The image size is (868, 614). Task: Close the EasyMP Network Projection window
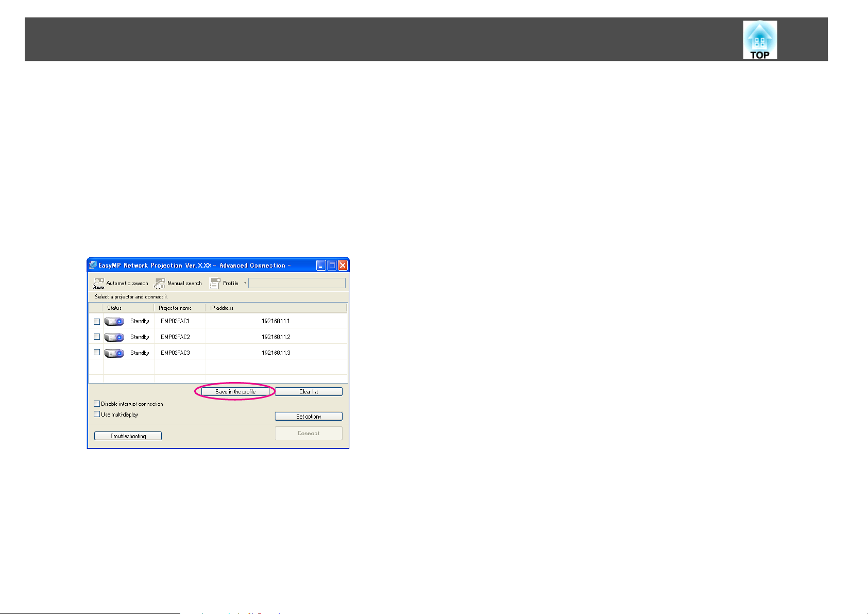tap(343, 265)
